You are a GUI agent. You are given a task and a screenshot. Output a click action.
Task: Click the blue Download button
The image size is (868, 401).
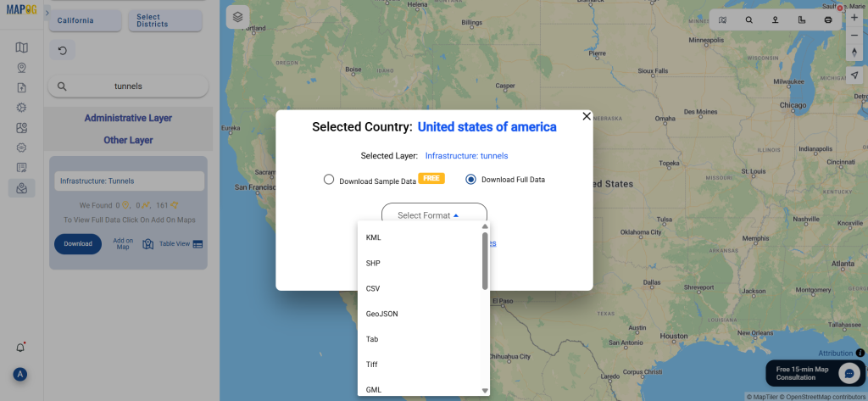point(78,243)
